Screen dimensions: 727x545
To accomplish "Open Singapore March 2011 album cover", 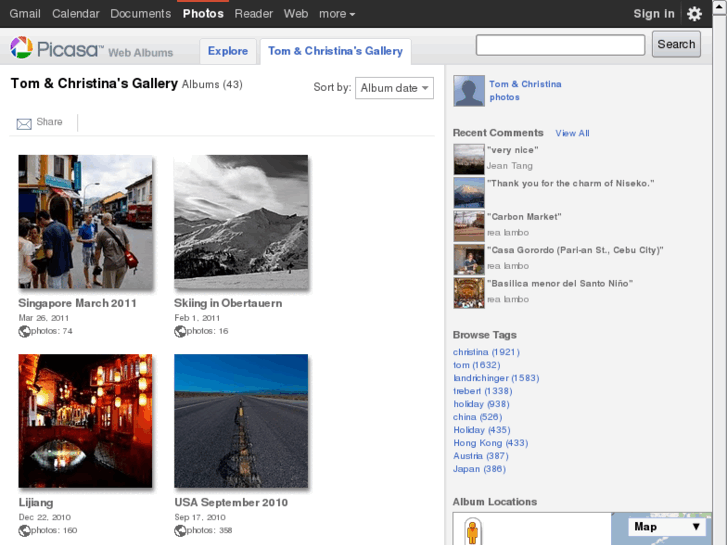I will pos(85,222).
